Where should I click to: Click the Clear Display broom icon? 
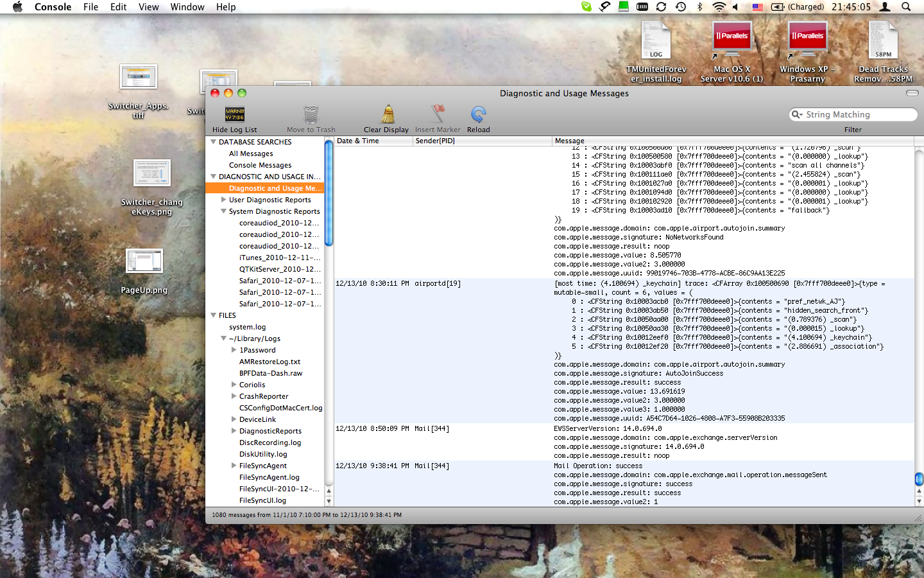point(388,114)
